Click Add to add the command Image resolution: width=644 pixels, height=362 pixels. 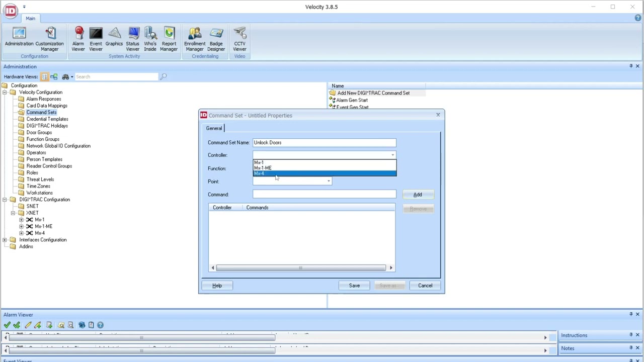tap(418, 195)
